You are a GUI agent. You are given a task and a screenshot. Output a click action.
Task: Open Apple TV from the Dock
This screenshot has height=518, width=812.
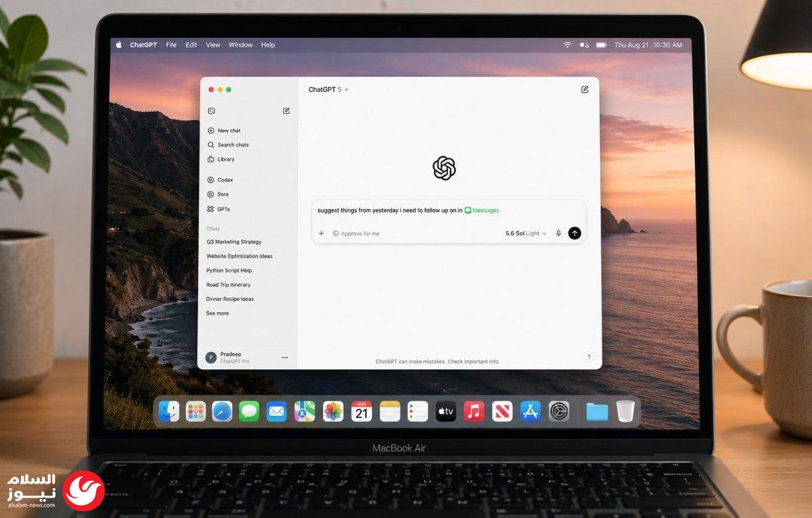pyautogui.click(x=446, y=411)
